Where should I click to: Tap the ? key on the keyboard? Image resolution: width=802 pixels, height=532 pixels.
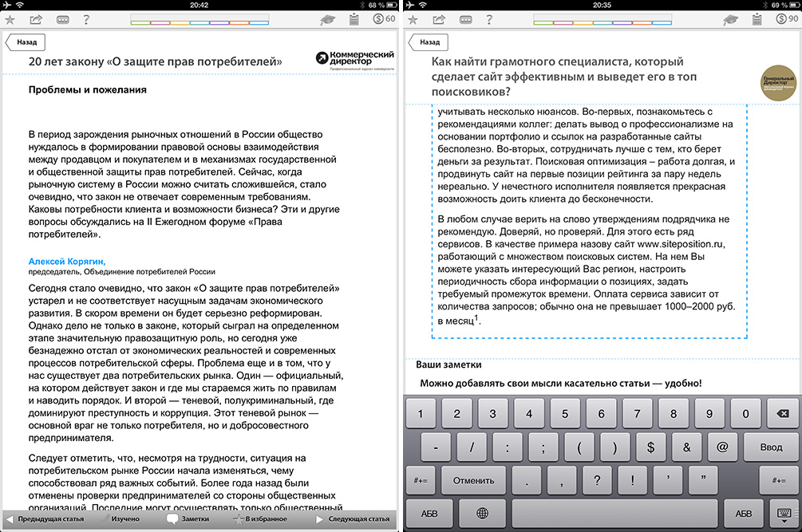[x=597, y=480]
